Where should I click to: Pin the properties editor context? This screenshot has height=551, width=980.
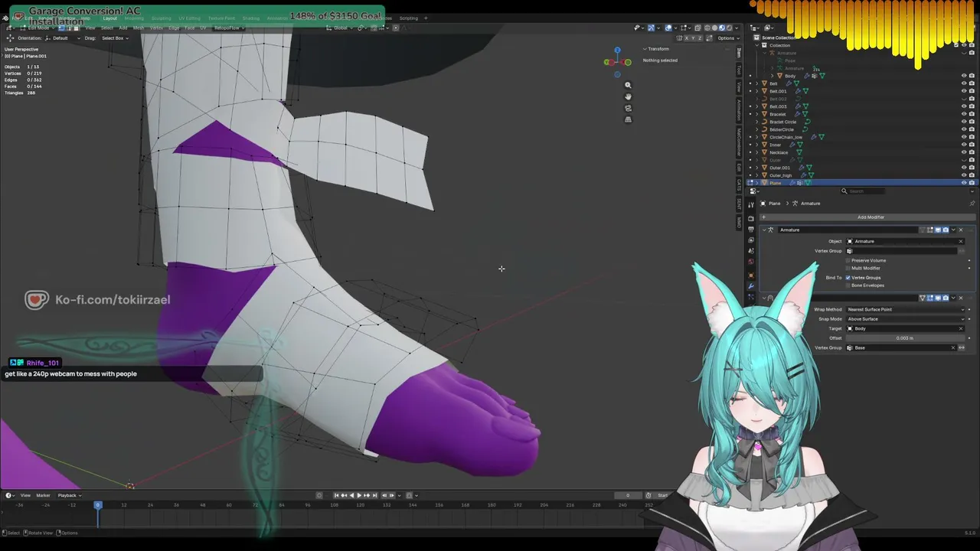972,203
